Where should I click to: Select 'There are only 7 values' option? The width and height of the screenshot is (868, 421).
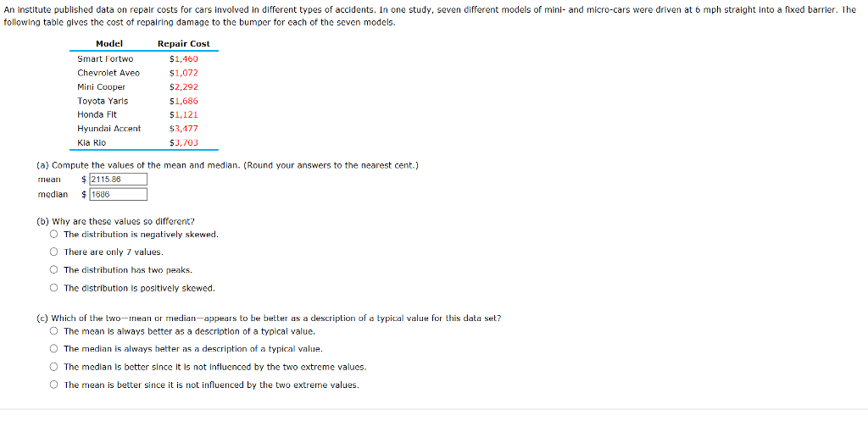click(x=53, y=252)
